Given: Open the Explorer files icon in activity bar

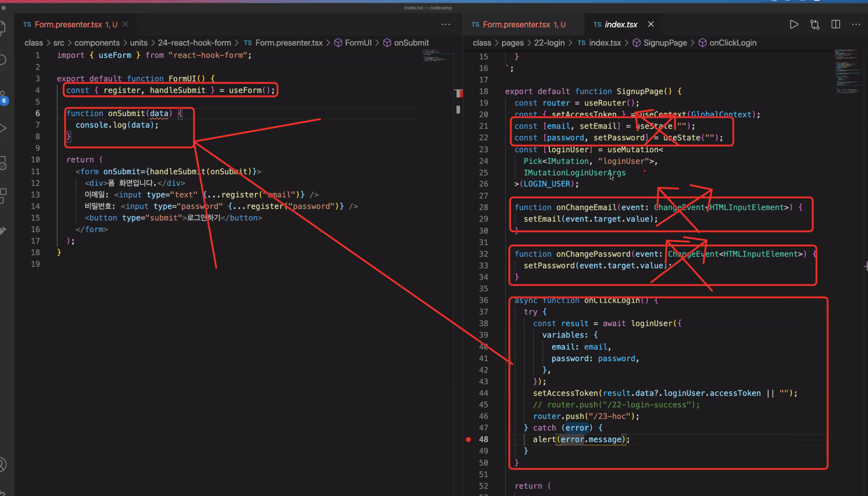Looking at the screenshot, I should click(3, 27).
